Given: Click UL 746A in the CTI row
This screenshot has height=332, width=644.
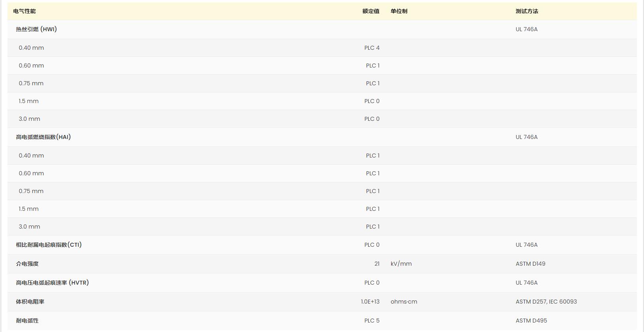Looking at the screenshot, I should (x=527, y=245).
